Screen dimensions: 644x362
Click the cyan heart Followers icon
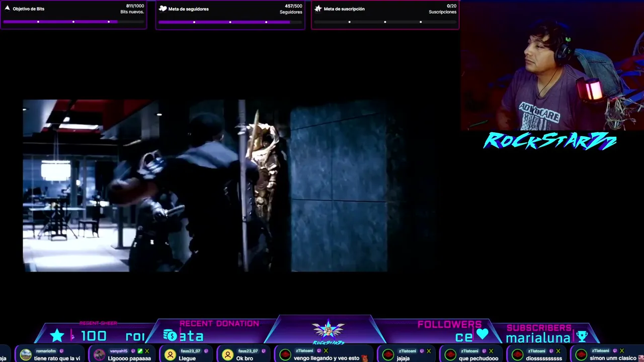(482, 334)
